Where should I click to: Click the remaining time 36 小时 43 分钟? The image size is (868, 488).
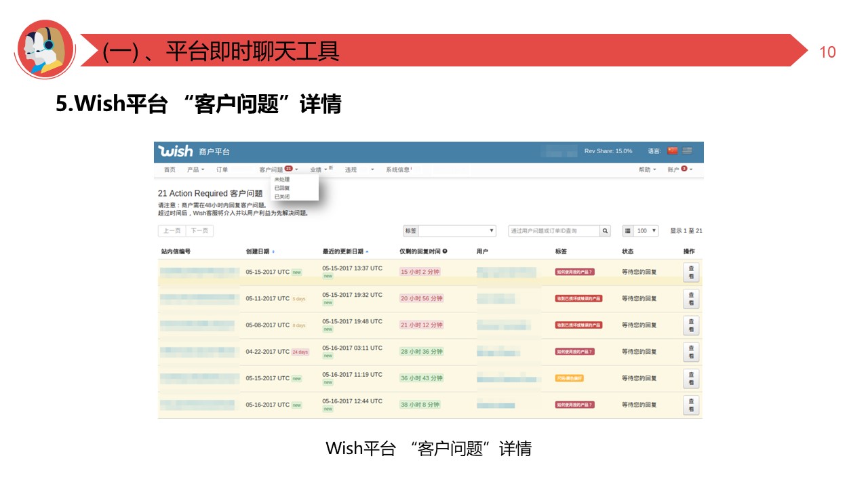coord(421,378)
